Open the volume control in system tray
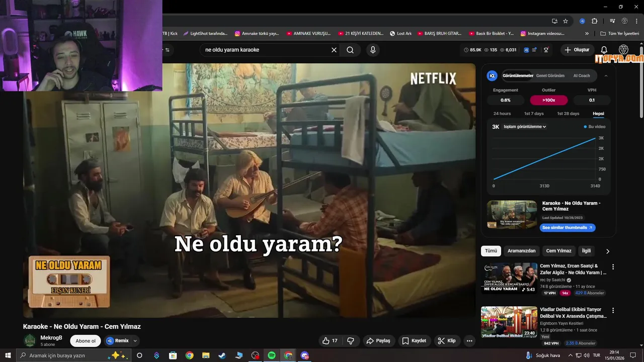The height and width of the screenshot is (362, 644). point(587,355)
